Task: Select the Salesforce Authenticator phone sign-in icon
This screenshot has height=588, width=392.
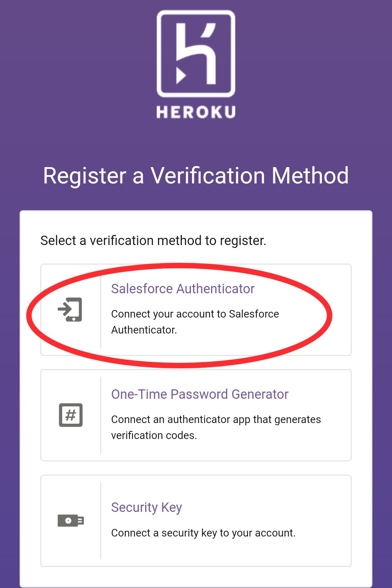Action: click(x=70, y=310)
